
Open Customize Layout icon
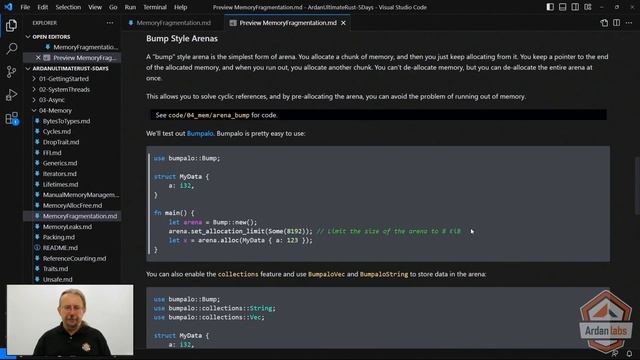tap(588, 7)
